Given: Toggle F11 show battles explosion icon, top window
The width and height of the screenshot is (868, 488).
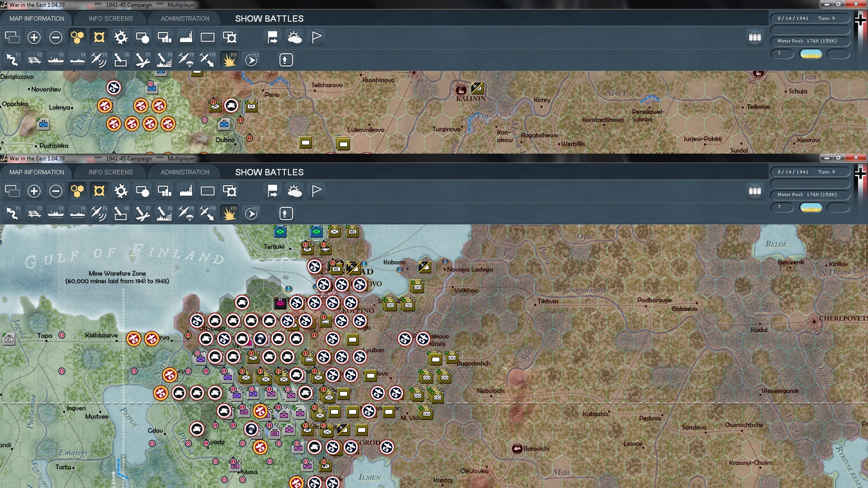Looking at the screenshot, I should click(x=230, y=60).
